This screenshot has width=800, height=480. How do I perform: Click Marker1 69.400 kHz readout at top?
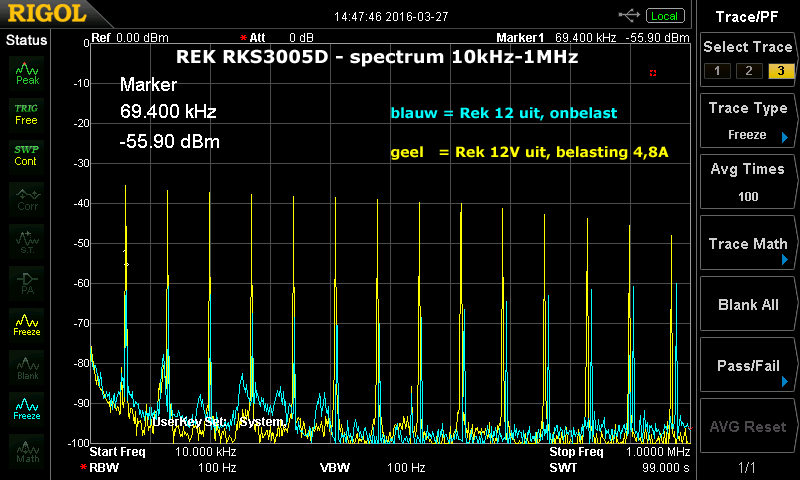tap(592, 38)
